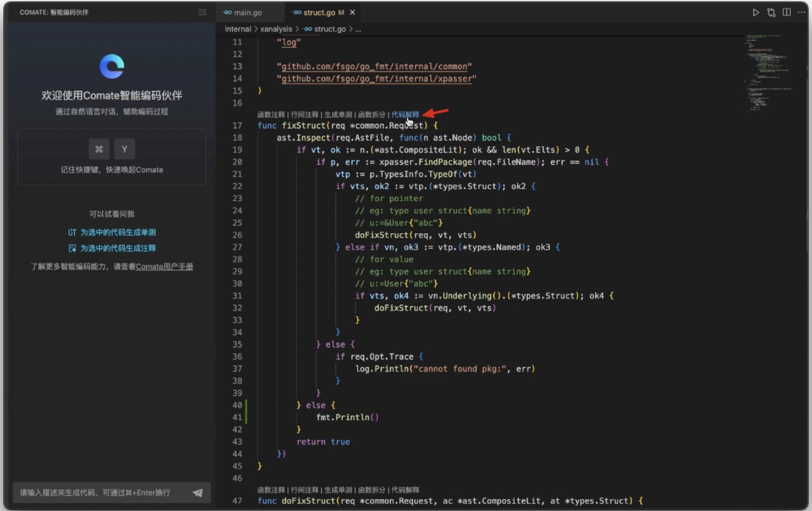Click the split editor icon
Image resolution: width=812 pixels, height=511 pixels.
[x=787, y=12]
